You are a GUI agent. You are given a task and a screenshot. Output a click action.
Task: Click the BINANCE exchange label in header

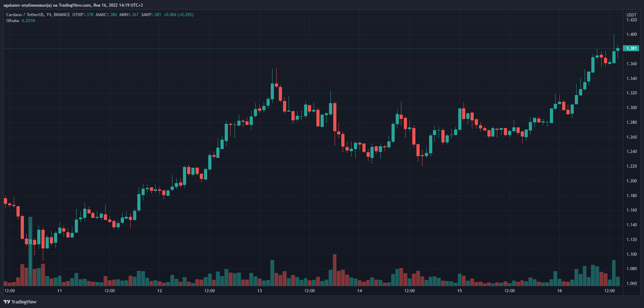[x=62, y=15]
